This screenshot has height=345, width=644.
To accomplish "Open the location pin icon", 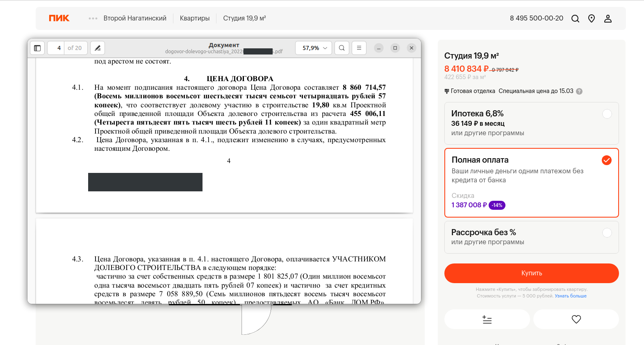I will click(x=592, y=18).
